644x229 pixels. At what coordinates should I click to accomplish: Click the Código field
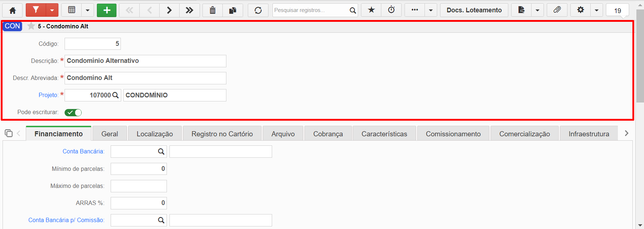[x=93, y=44]
